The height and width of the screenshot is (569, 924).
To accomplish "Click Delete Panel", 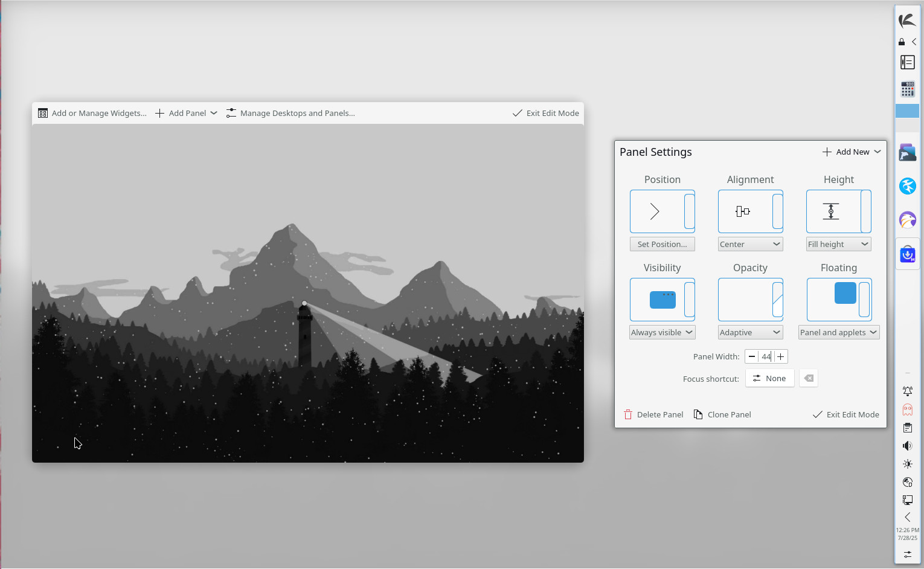I will click(653, 414).
